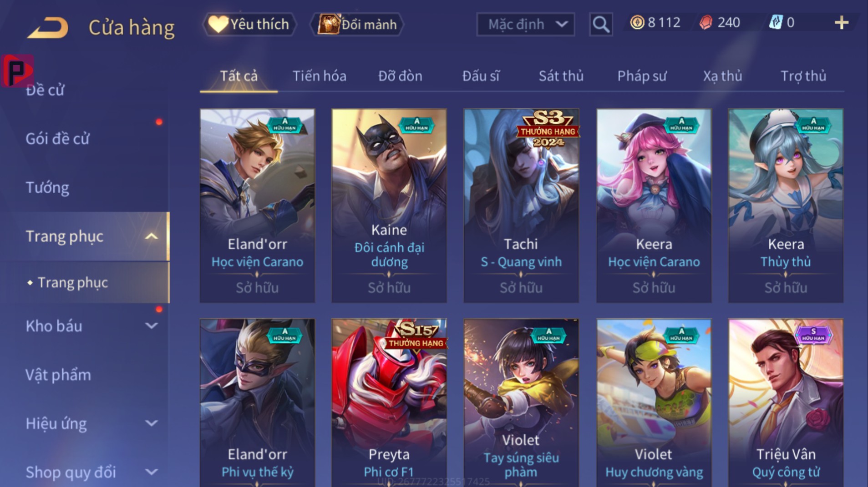Open the Mặc định sort dropdown
868x487 pixels.
tap(525, 24)
